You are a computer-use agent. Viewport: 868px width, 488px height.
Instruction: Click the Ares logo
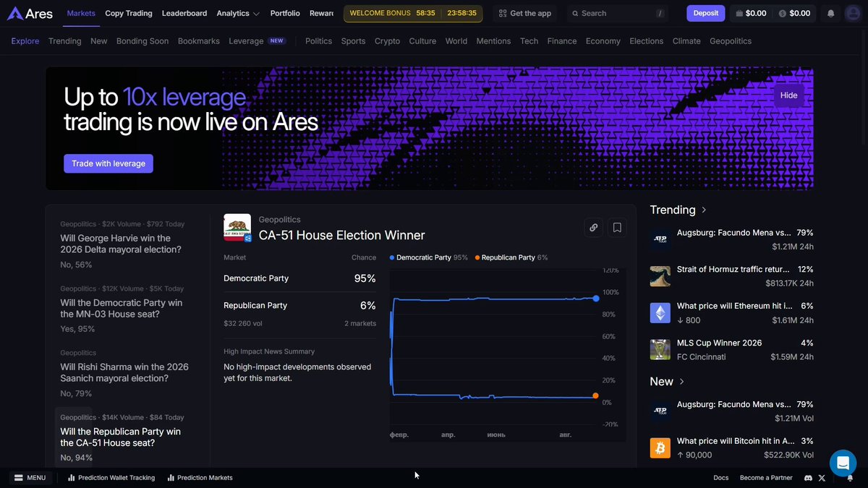pos(30,13)
